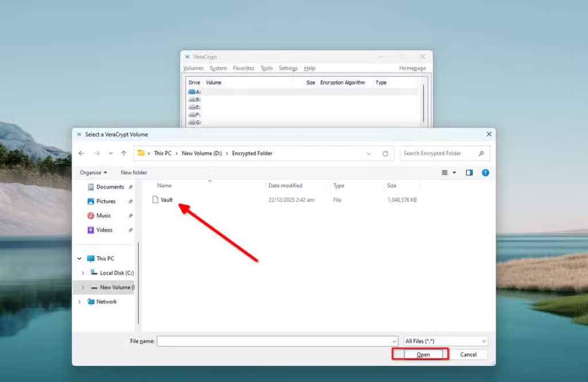Open the Volumes menu in VeraCrypt
The height and width of the screenshot is (382, 588).
(x=194, y=68)
